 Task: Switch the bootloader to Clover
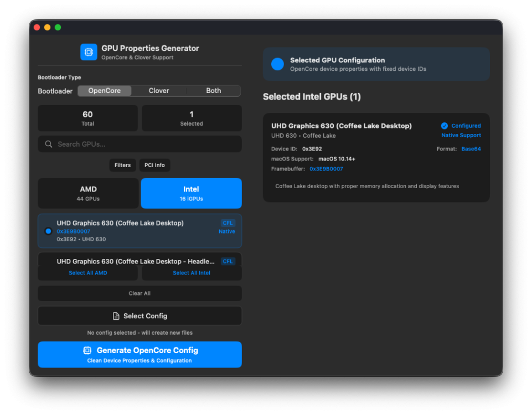(x=159, y=91)
